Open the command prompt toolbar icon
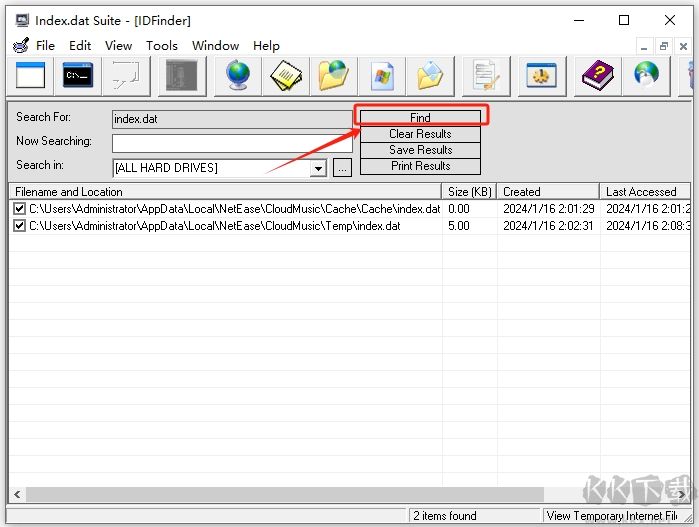 tap(78, 75)
